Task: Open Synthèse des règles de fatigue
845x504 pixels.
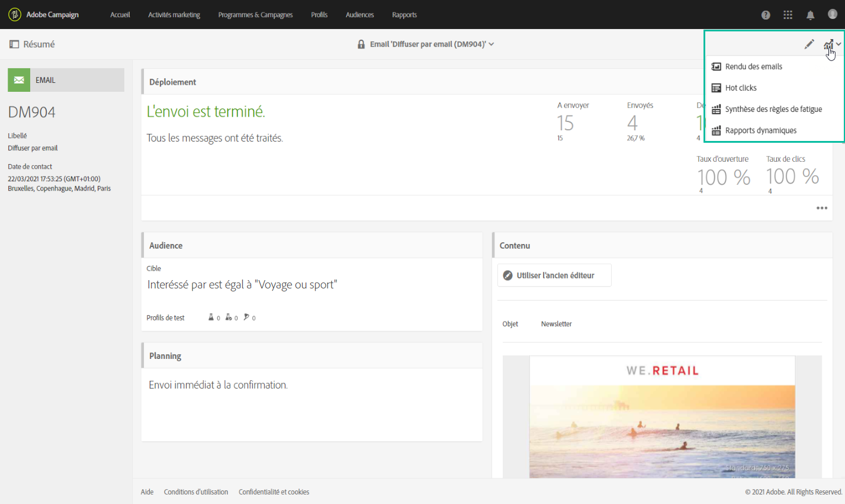Action: (774, 109)
